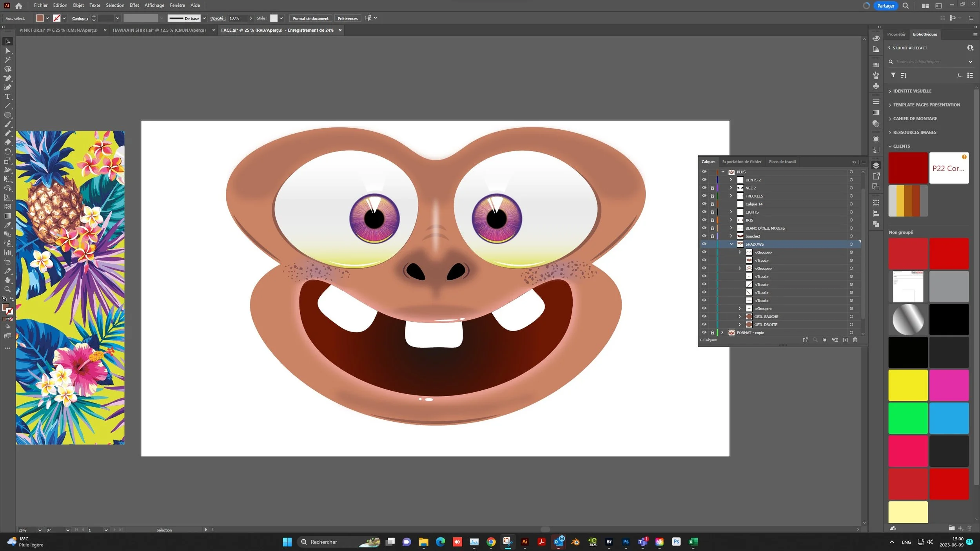This screenshot has height=551, width=980.
Task: Select the Ellipse tool
Action: coord(7,115)
